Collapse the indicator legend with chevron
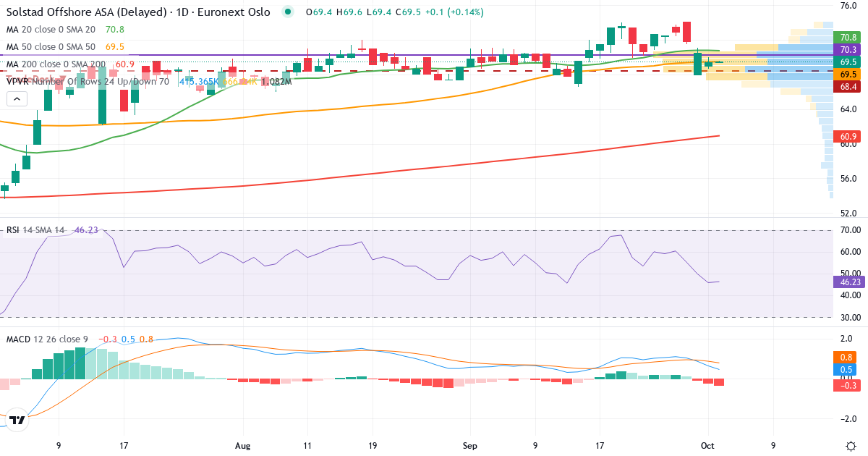Screen dimensions: 868x456 point(17,101)
